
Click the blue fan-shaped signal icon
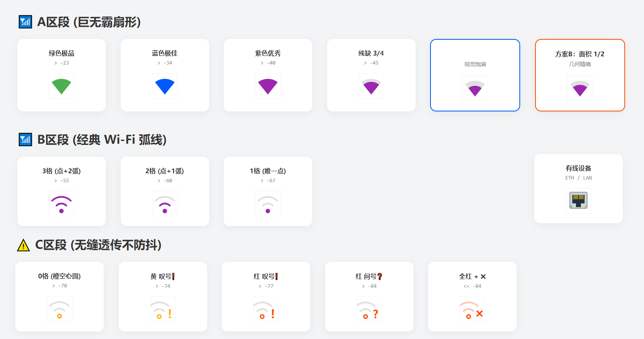pos(165,86)
